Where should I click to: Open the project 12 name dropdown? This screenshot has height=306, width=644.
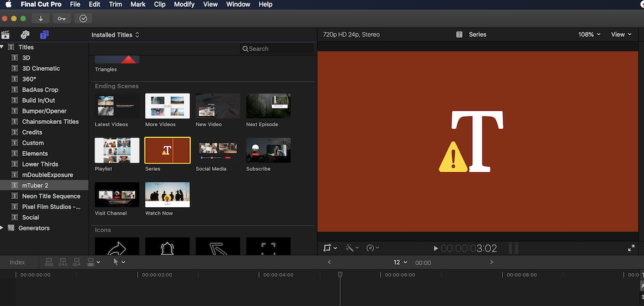pyautogui.click(x=401, y=262)
